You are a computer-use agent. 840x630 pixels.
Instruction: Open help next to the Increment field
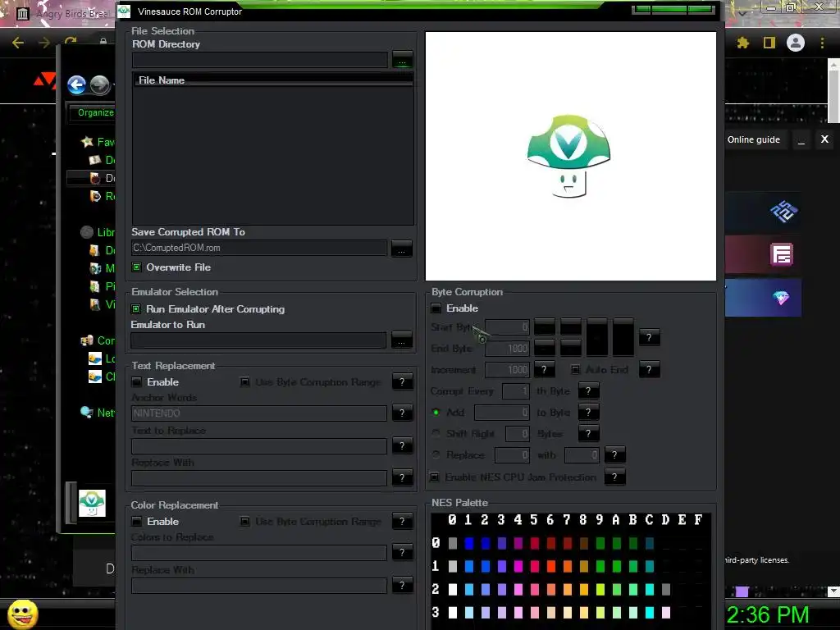(545, 370)
